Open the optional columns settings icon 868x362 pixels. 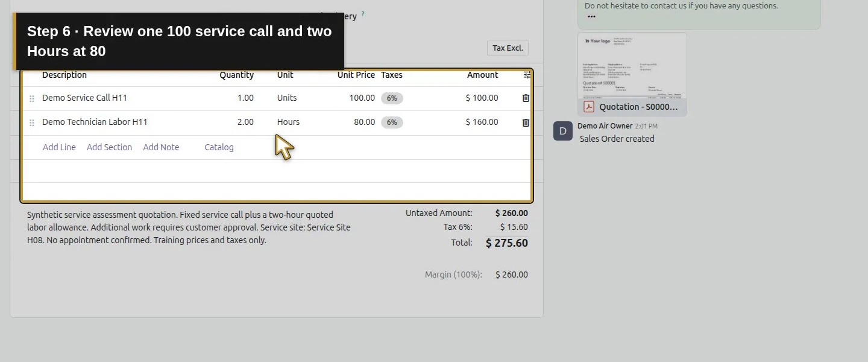(527, 75)
